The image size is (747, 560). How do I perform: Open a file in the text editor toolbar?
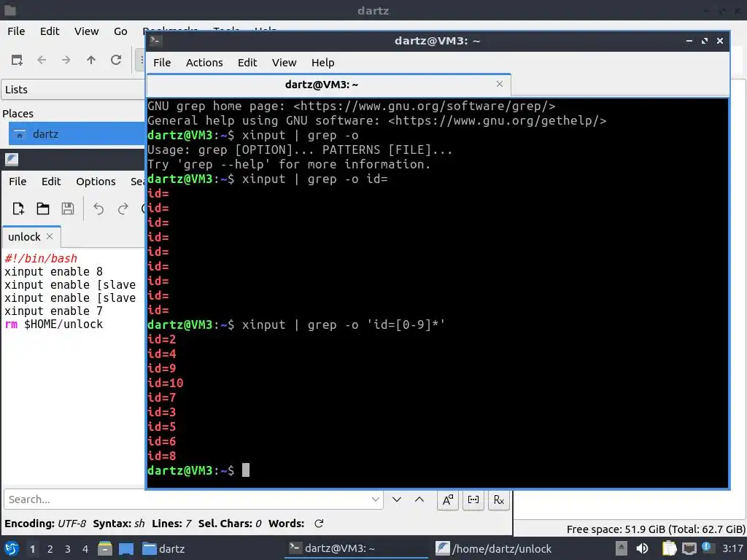[43, 209]
